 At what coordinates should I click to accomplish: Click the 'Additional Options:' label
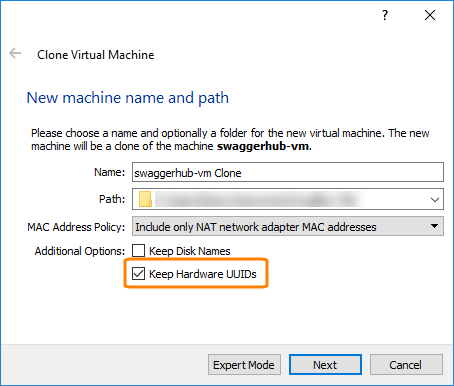pyautogui.click(x=80, y=251)
